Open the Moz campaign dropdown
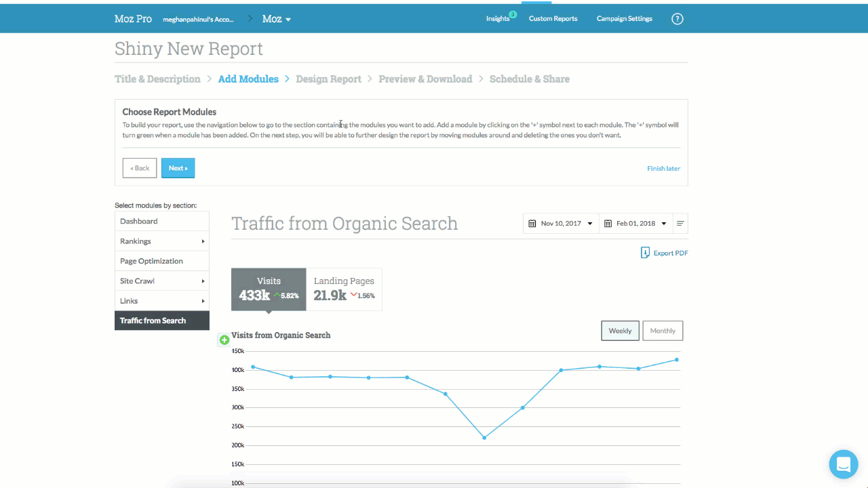The height and width of the screenshot is (488, 868). pos(277,19)
